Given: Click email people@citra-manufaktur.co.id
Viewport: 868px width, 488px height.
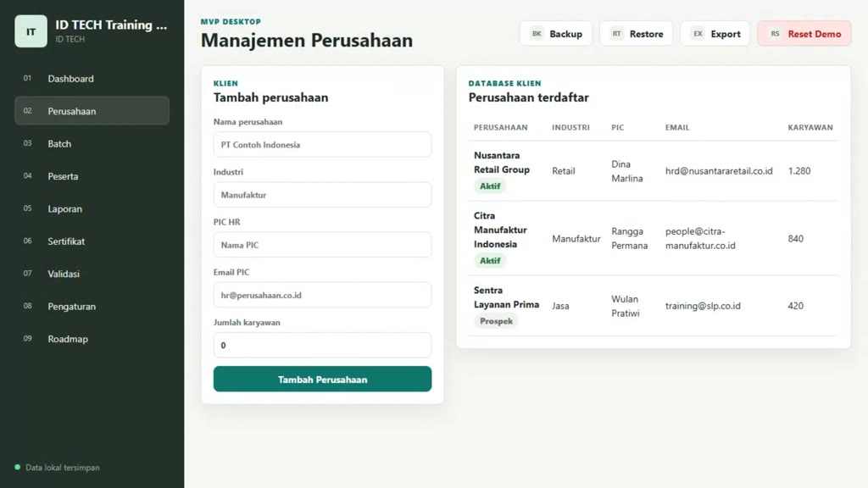Looking at the screenshot, I should [700, 238].
